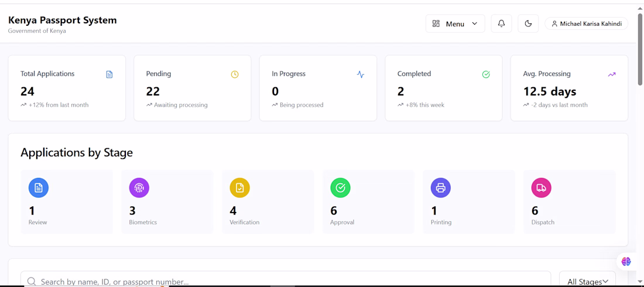644x287 pixels.
Task: Open the notifications bell
Action: [501, 24]
